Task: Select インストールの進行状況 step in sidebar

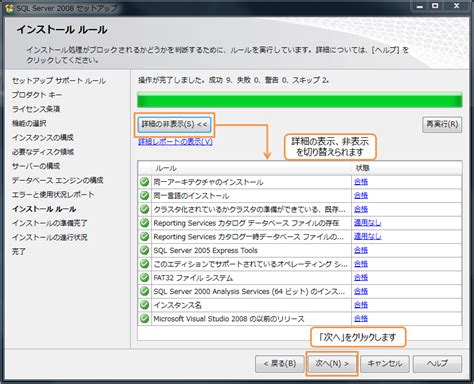Action: (50, 237)
